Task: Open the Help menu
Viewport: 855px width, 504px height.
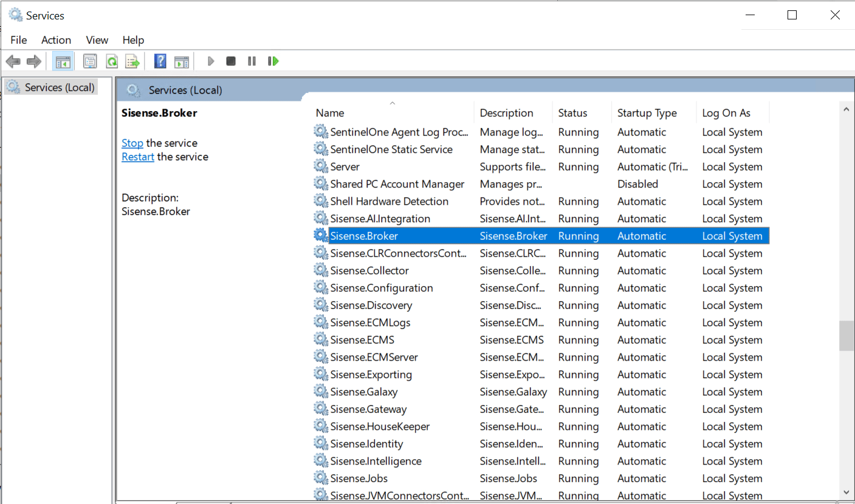Action: coord(133,40)
